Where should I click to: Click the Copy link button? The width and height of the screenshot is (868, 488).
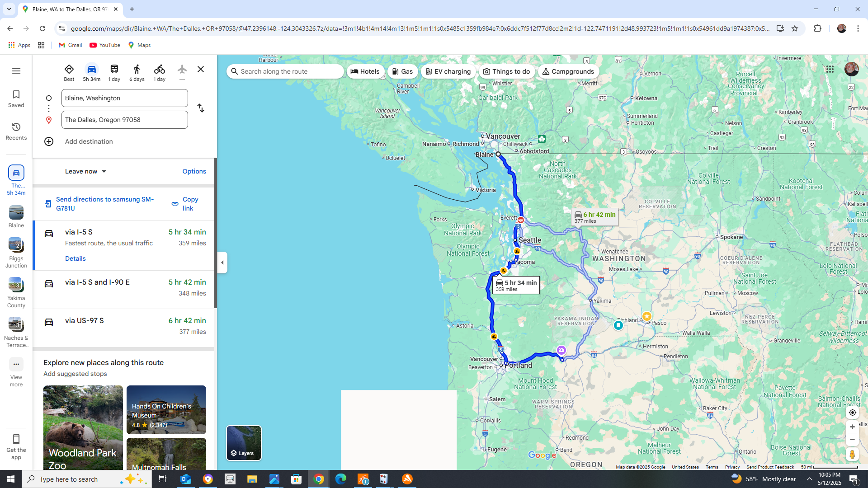(x=185, y=204)
